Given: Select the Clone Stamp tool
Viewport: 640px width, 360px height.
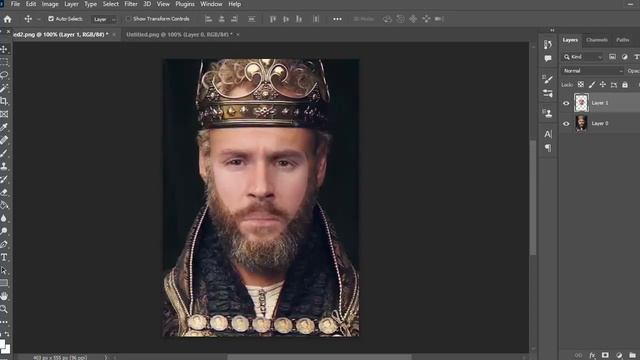Looking at the screenshot, I should tap(4, 166).
